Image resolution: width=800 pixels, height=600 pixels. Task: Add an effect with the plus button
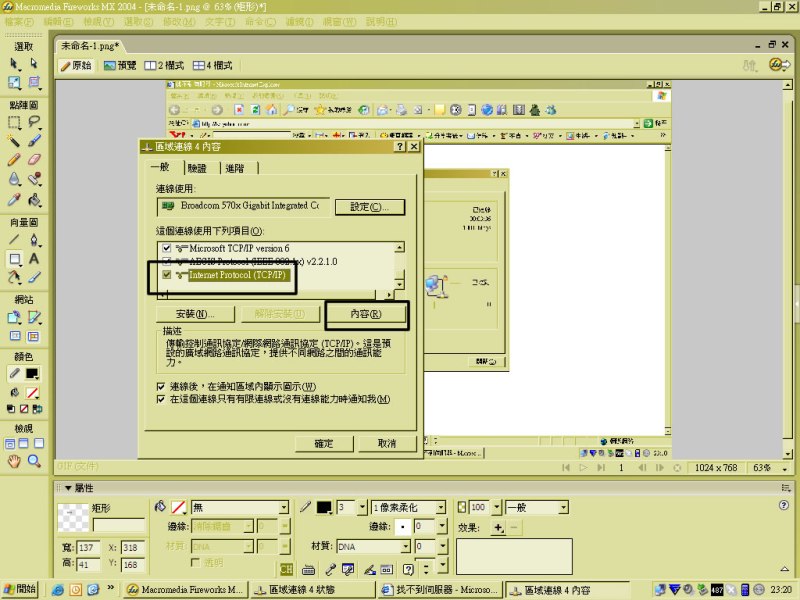click(498, 528)
